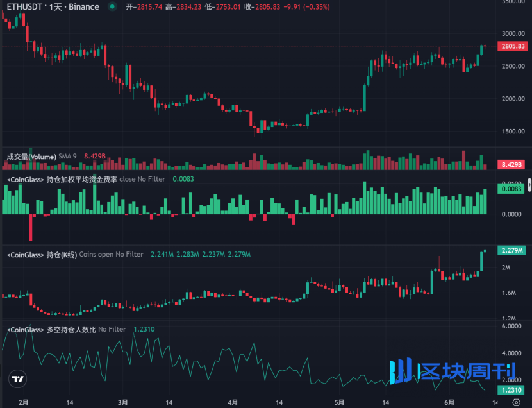This screenshot has width=532, height=408.
Task: Open the ETHUSDT · 1天 · Binance symbol title
Action: click(x=53, y=7)
